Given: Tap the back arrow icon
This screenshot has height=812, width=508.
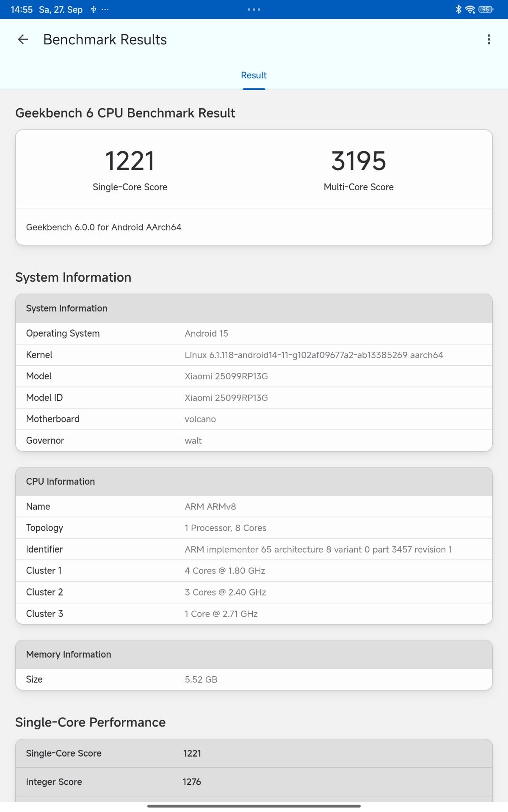Looking at the screenshot, I should tap(23, 40).
